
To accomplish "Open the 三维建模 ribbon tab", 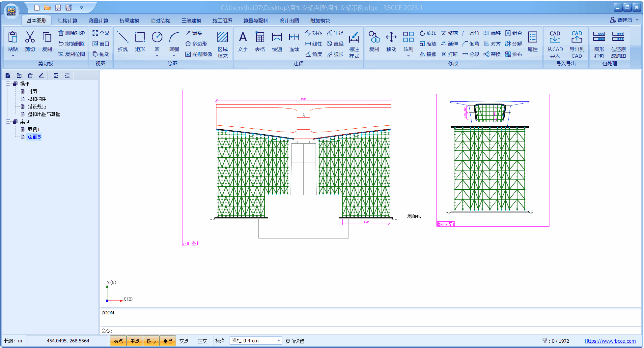I will pos(191,20).
